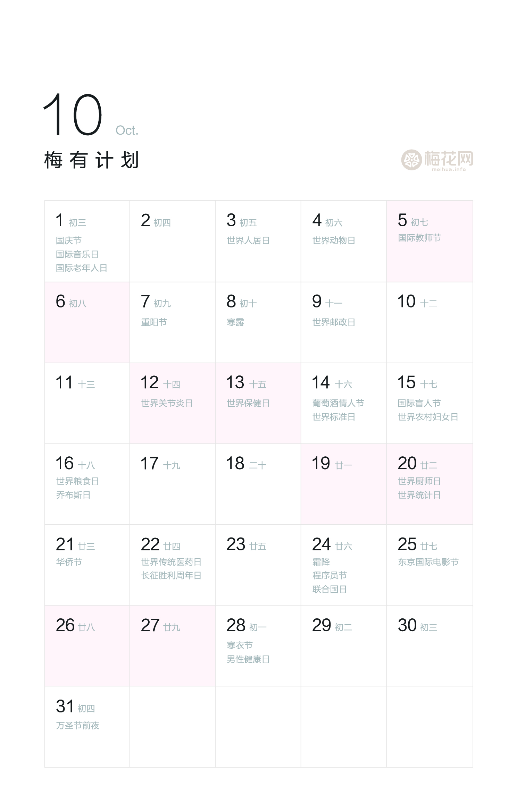Image resolution: width=517 pixels, height=812 pixels.
Task: Select the pink October 6 date cell
Action: tap(87, 322)
